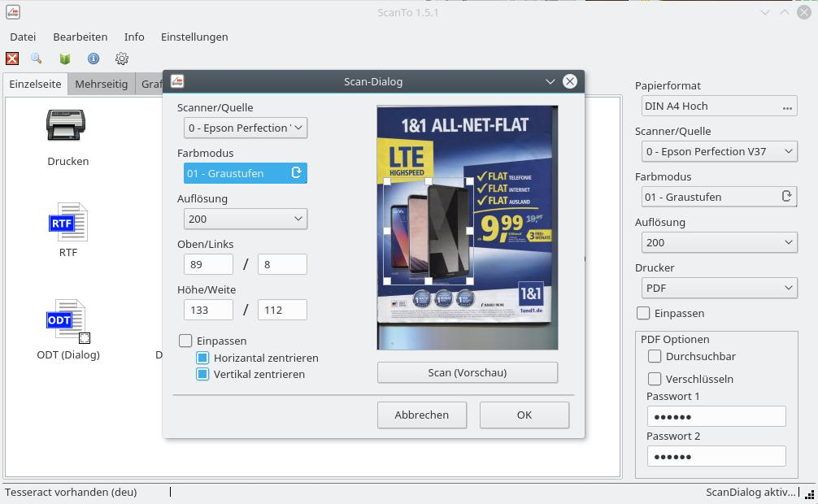Click the Höhe field showing 133
Viewport: 818px width, 504px height.
[x=208, y=310]
